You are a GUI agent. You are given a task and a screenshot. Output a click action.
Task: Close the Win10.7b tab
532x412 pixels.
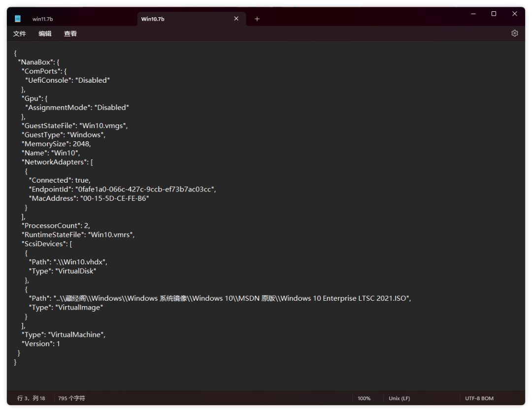coord(236,19)
